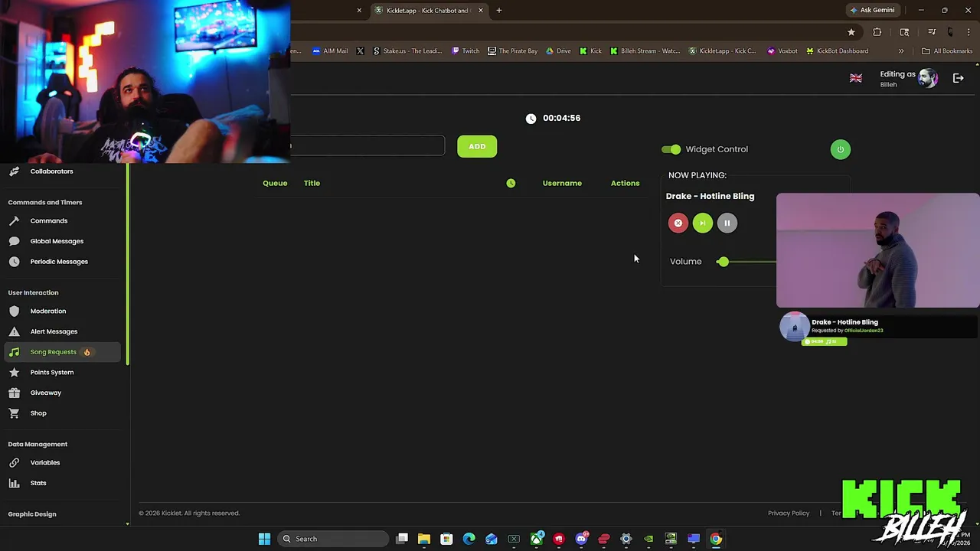The height and width of the screenshot is (551, 980).
Task: Click the Username column header
Action: pos(562,183)
